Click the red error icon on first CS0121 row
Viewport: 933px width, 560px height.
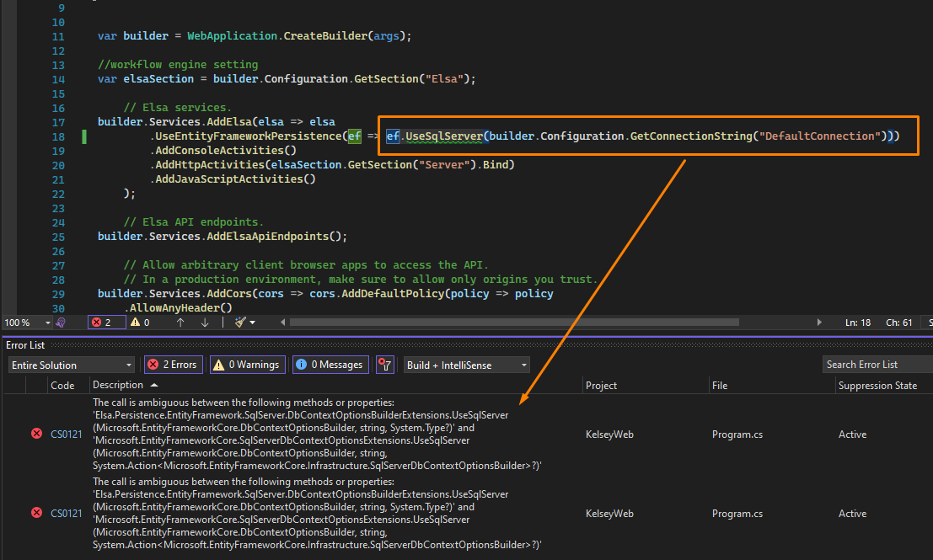point(35,433)
